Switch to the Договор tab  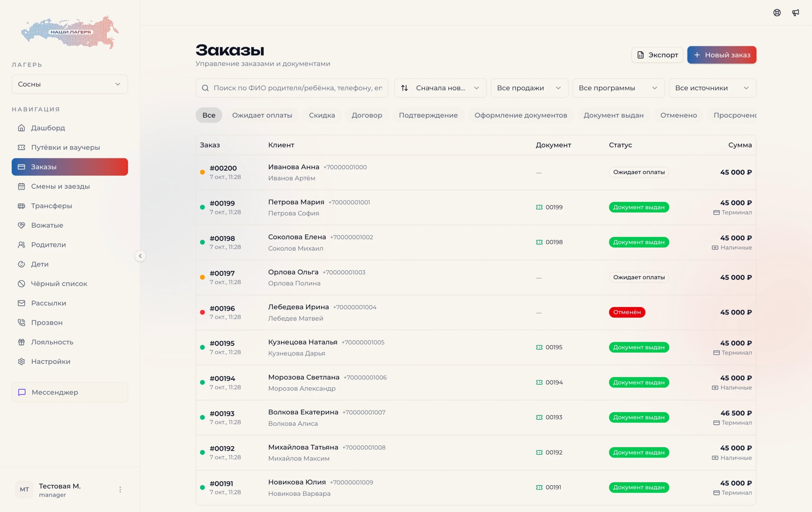click(367, 115)
